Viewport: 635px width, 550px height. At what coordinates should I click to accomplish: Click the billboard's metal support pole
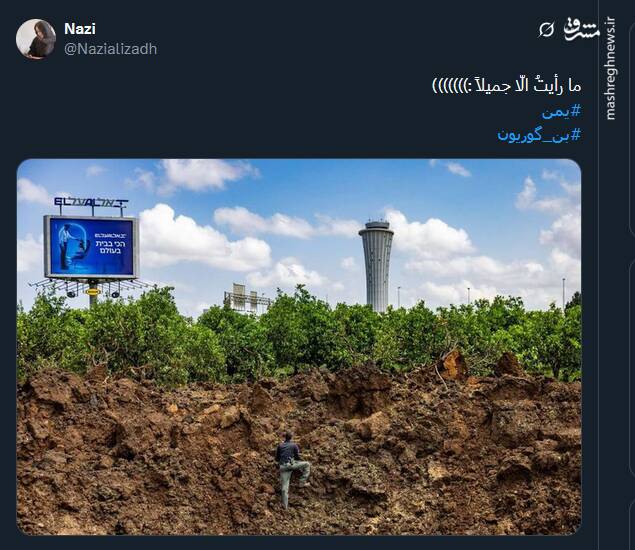pyautogui.click(x=93, y=293)
